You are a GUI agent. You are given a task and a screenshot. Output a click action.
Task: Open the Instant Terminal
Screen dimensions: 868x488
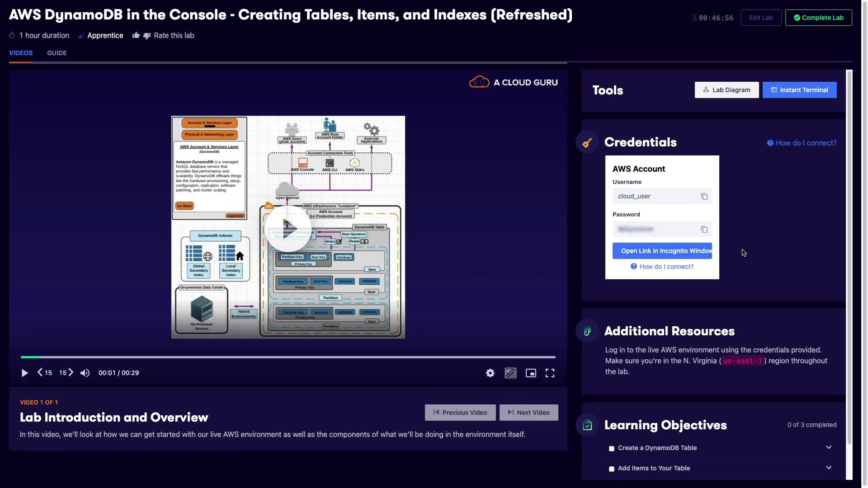pos(799,90)
